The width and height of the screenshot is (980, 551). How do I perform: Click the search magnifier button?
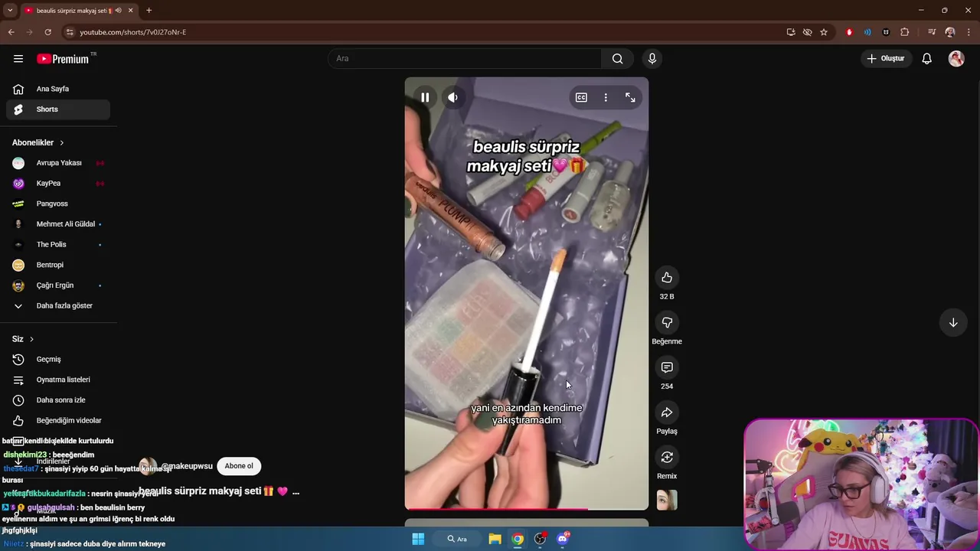click(x=617, y=59)
